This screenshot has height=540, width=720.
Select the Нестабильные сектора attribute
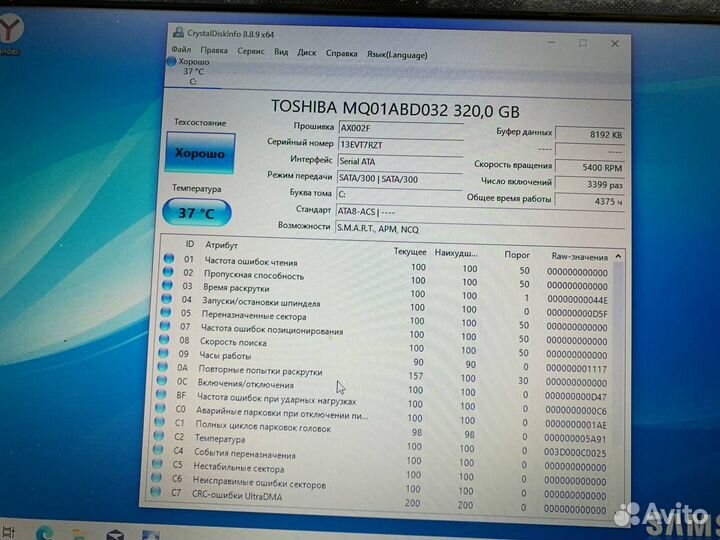(x=239, y=467)
